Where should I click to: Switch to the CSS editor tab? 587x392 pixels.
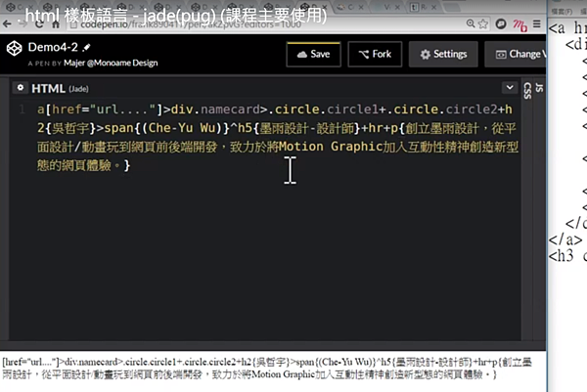pyautogui.click(x=527, y=91)
